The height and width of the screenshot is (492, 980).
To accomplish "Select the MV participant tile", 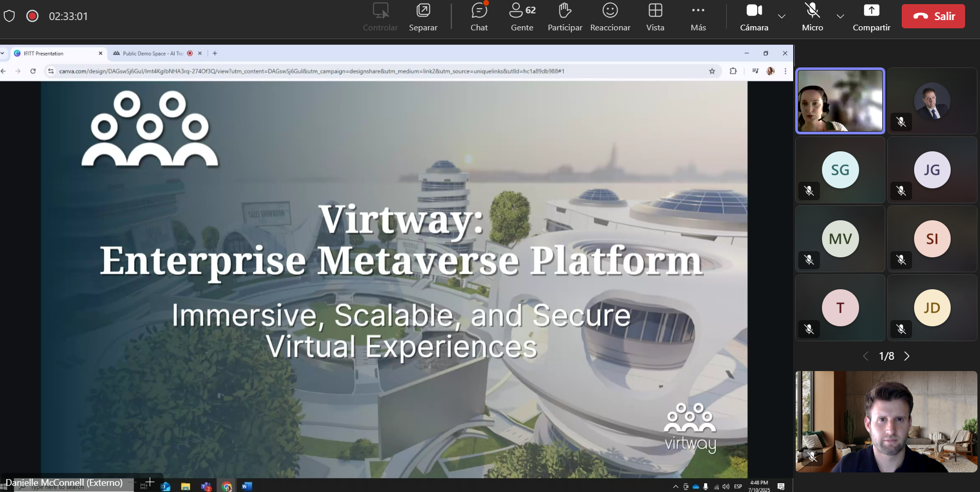I will point(840,239).
